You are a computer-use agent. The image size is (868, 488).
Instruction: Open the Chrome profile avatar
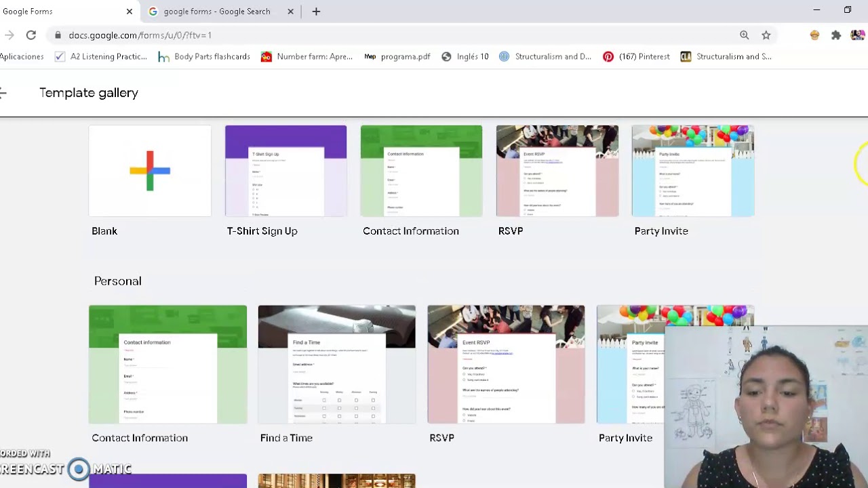858,35
